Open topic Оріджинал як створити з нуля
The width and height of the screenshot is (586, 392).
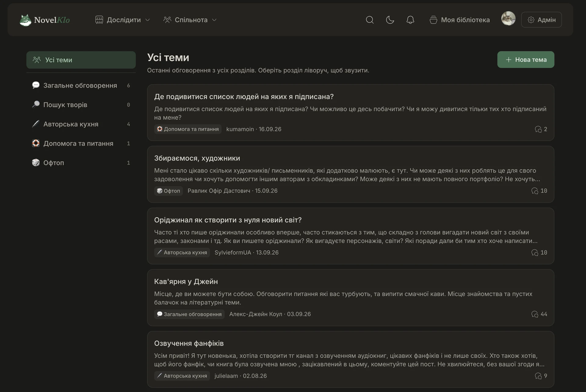click(x=228, y=220)
